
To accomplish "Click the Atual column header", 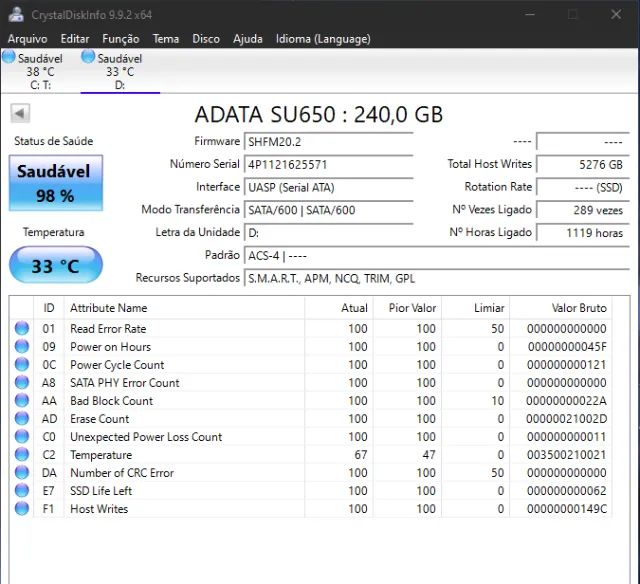I will (338, 308).
